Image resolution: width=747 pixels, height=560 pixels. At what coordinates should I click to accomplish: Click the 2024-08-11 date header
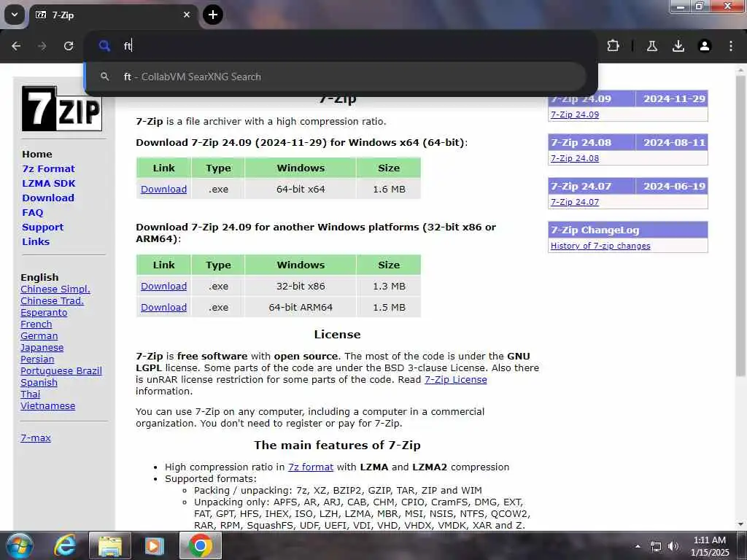point(673,142)
